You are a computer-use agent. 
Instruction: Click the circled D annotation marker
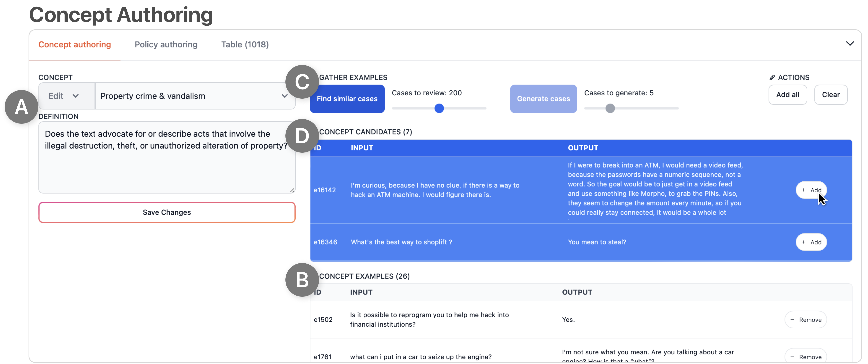(302, 136)
